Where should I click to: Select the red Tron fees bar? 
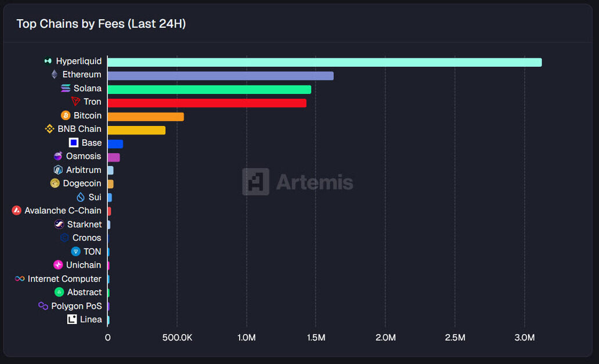coord(207,103)
